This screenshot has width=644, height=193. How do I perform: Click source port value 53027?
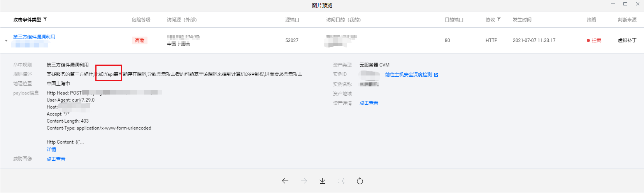292,40
